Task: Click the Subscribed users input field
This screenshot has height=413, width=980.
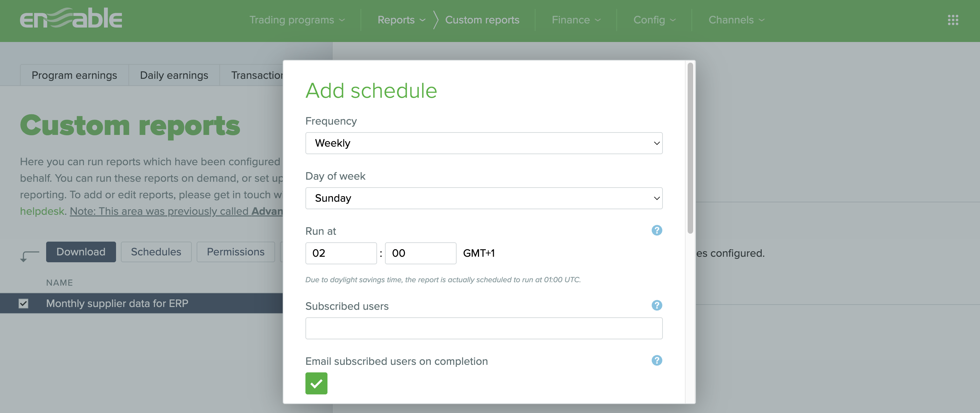Action: 483,328
